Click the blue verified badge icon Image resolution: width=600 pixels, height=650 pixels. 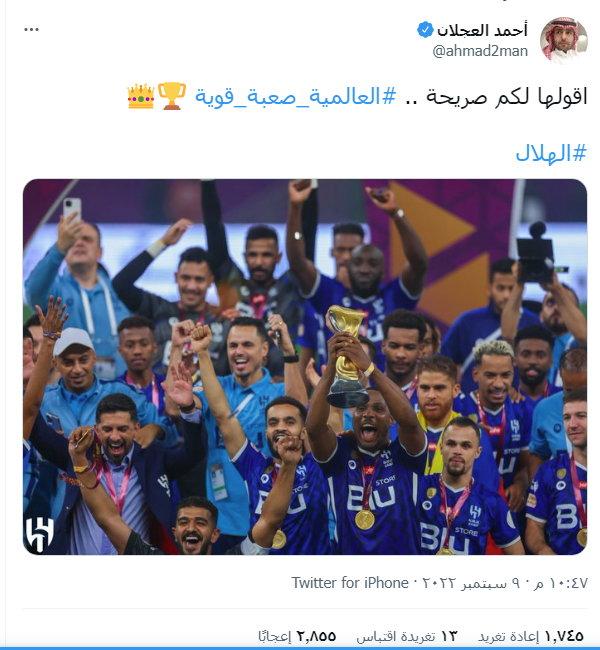pos(425,30)
